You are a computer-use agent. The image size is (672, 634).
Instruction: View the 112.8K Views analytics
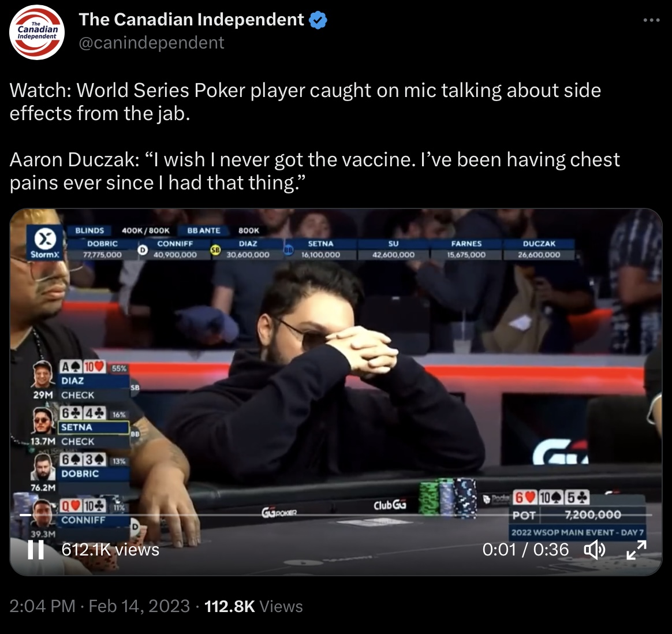253,606
